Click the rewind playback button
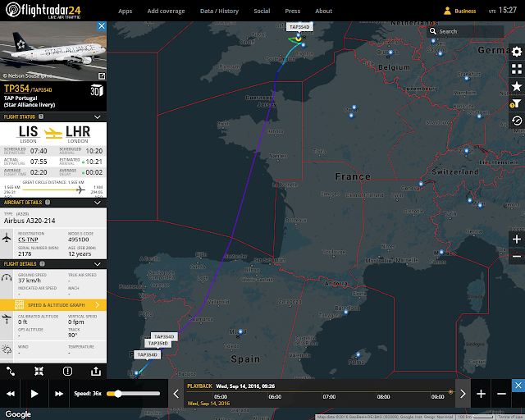Image resolution: width=525 pixels, height=420 pixels. (11, 394)
